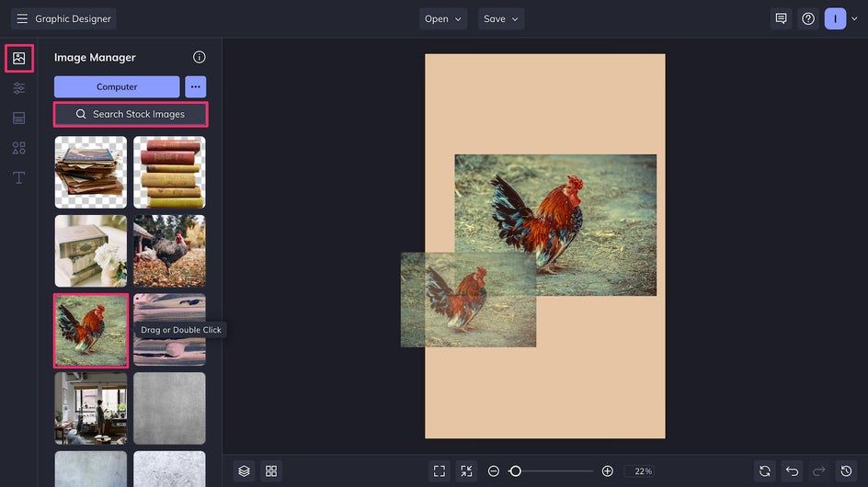Open the history clock icon
Image resolution: width=868 pixels, height=487 pixels.
846,471
